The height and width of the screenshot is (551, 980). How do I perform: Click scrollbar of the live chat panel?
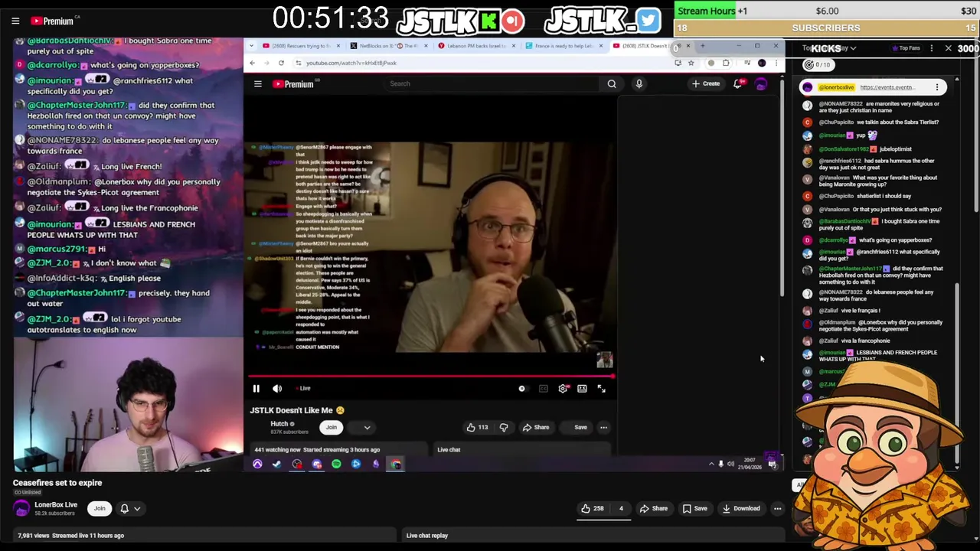[x=957, y=375]
